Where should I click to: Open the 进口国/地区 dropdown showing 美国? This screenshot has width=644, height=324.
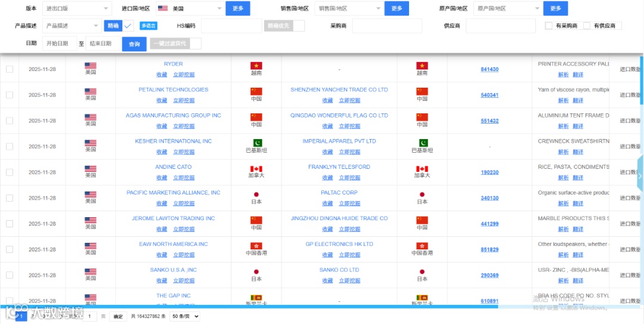click(190, 8)
